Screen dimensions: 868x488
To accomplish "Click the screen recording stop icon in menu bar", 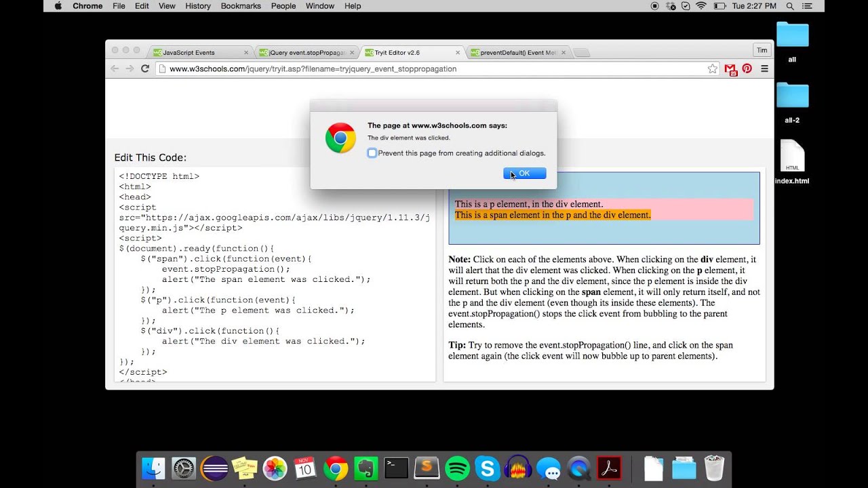I will tap(654, 6).
